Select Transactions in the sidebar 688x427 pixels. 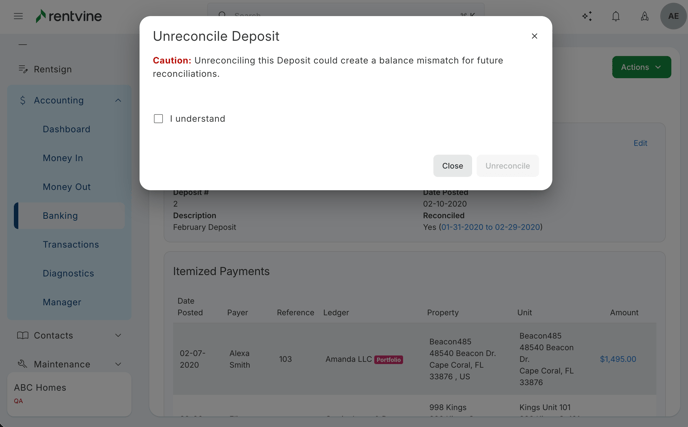(x=71, y=244)
